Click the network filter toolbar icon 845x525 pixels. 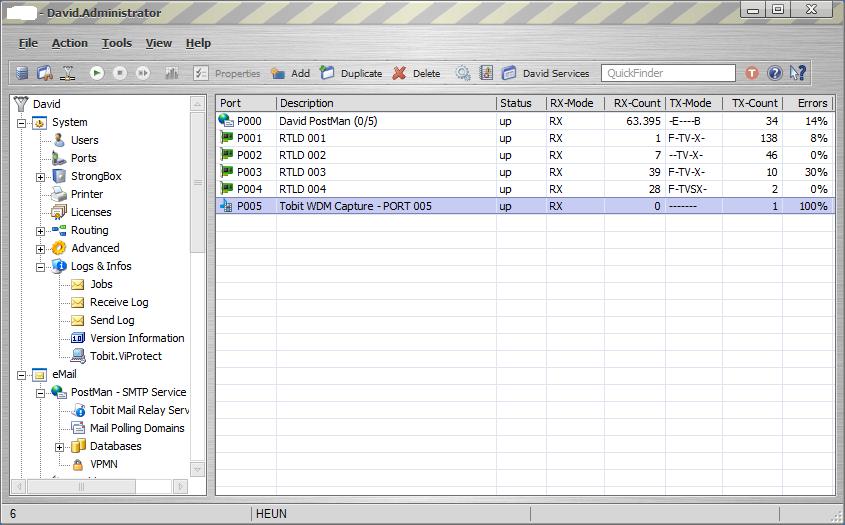click(68, 73)
